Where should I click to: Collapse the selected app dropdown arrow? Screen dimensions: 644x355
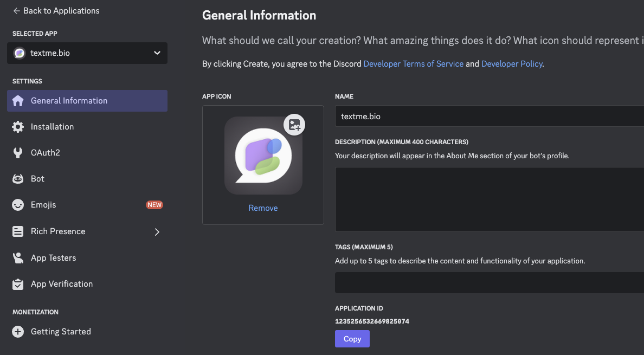[x=157, y=53]
